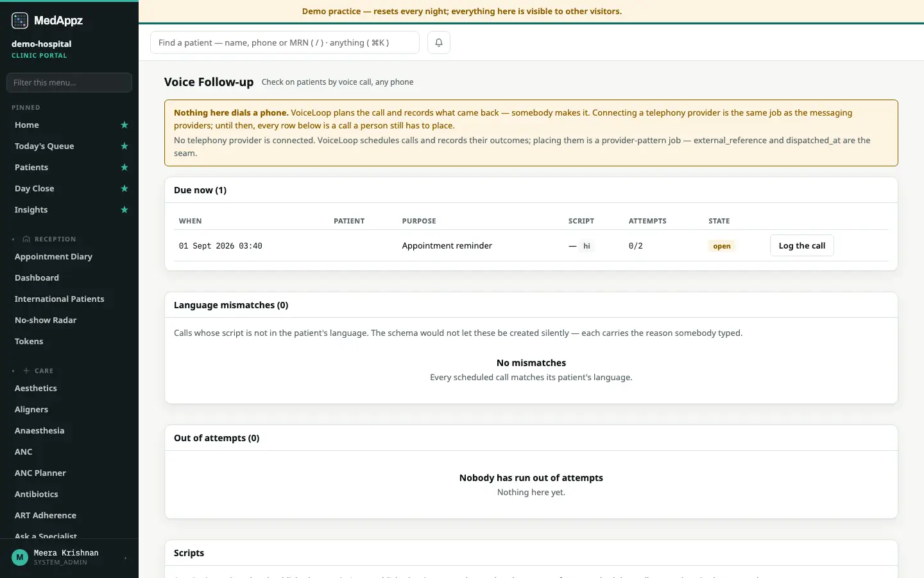Open Antibiotics module
This screenshot has height=578, width=924.
(37, 495)
